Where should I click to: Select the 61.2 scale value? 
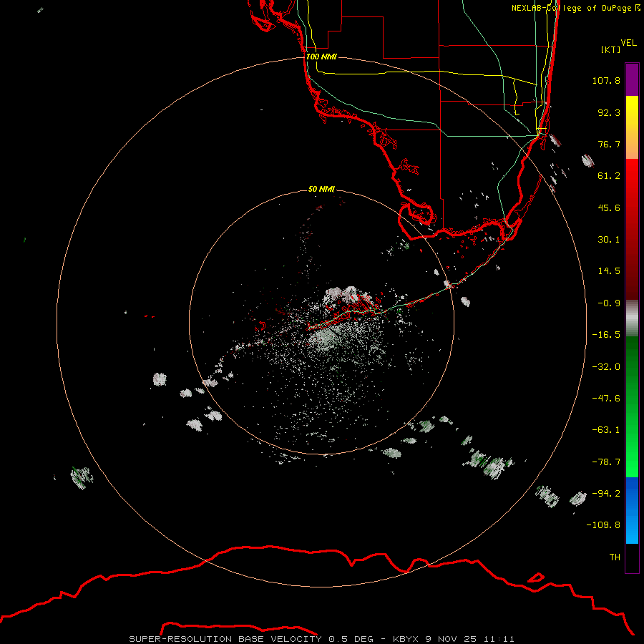point(609,176)
